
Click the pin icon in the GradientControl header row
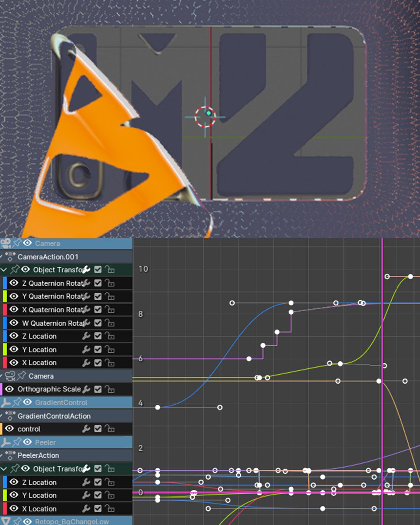pos(17,402)
